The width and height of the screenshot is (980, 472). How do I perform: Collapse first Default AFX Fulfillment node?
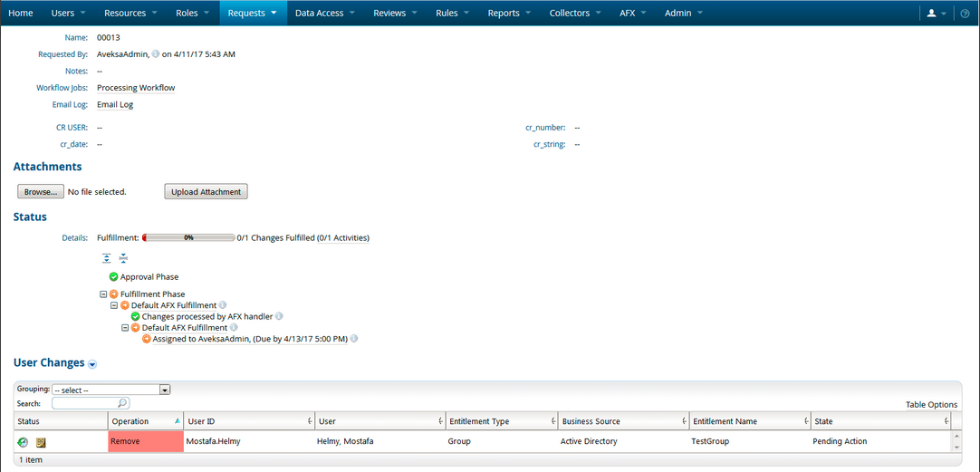114,305
